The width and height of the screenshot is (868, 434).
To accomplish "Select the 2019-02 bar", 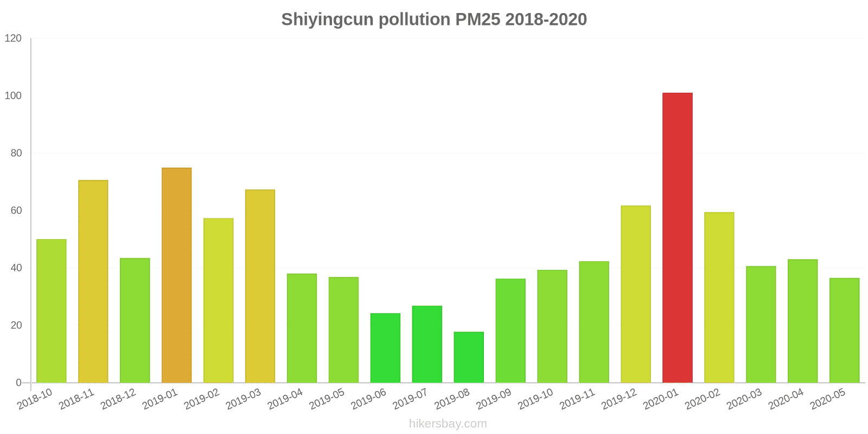I will tap(218, 300).
